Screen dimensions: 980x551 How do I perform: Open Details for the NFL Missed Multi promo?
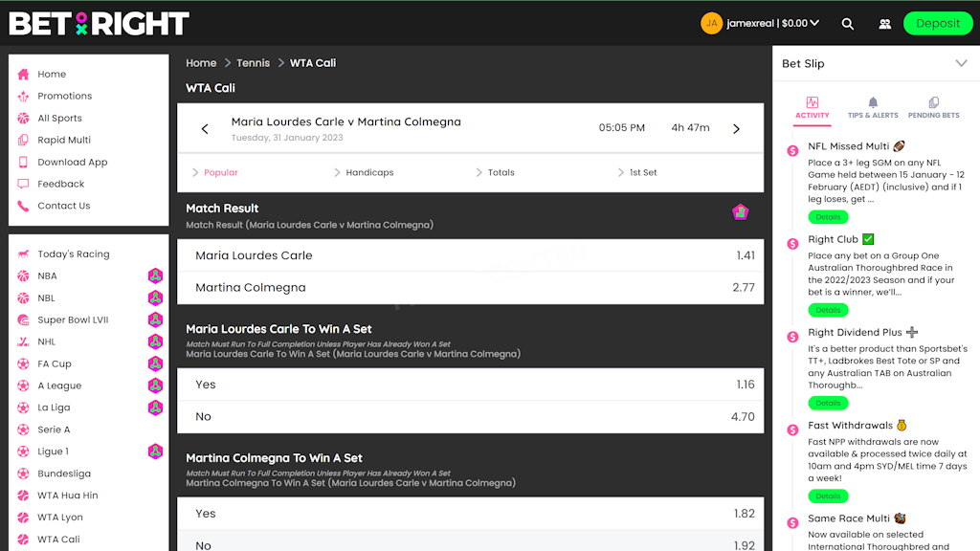(828, 216)
